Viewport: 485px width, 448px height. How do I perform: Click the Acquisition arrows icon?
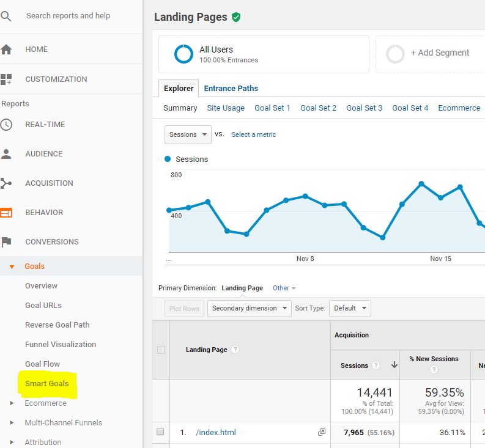click(6, 183)
